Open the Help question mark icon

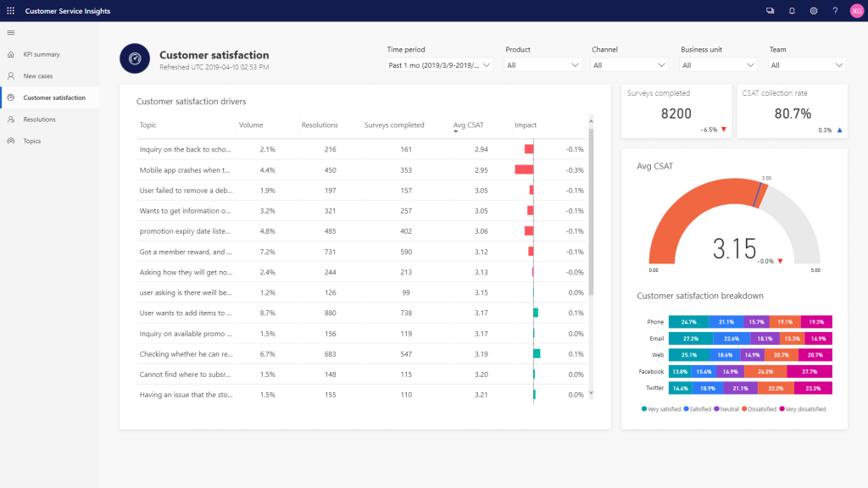click(835, 10)
